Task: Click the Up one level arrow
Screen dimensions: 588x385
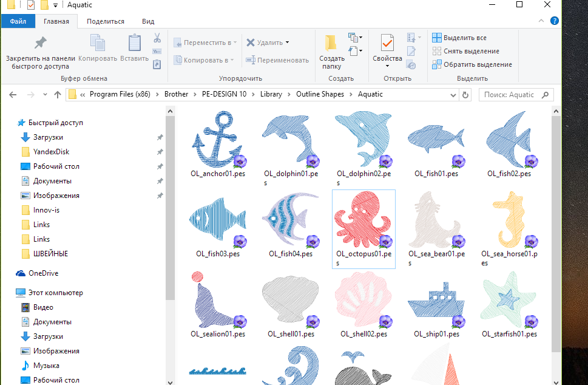Action: tap(58, 95)
